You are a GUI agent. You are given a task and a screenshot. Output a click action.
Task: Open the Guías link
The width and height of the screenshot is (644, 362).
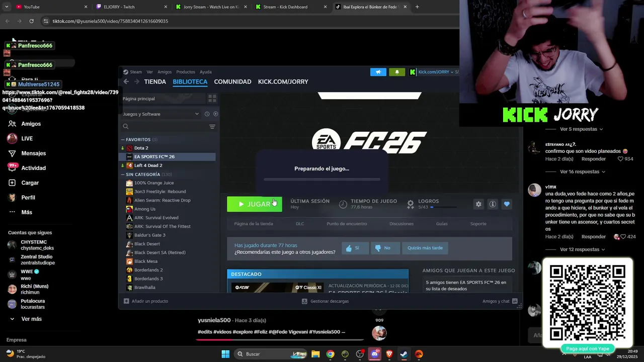point(442,224)
